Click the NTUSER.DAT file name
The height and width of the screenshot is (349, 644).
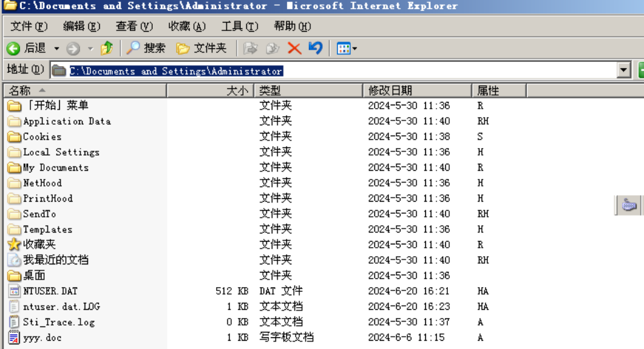click(50, 291)
